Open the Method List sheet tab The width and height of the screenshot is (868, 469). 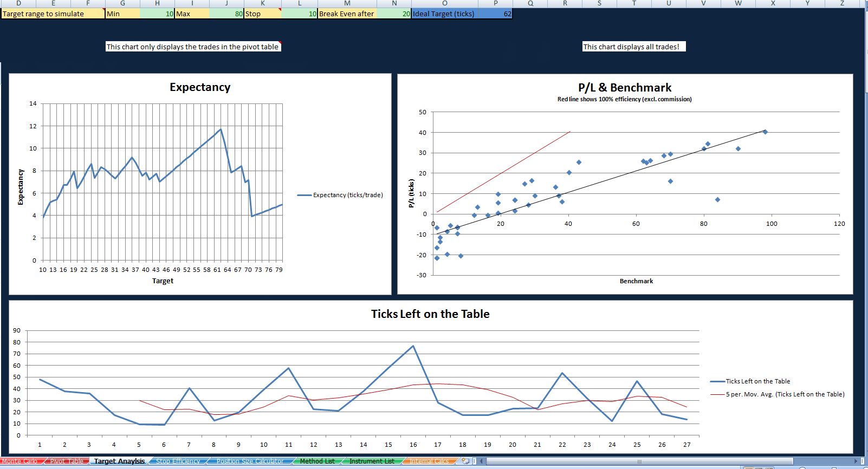(318, 461)
